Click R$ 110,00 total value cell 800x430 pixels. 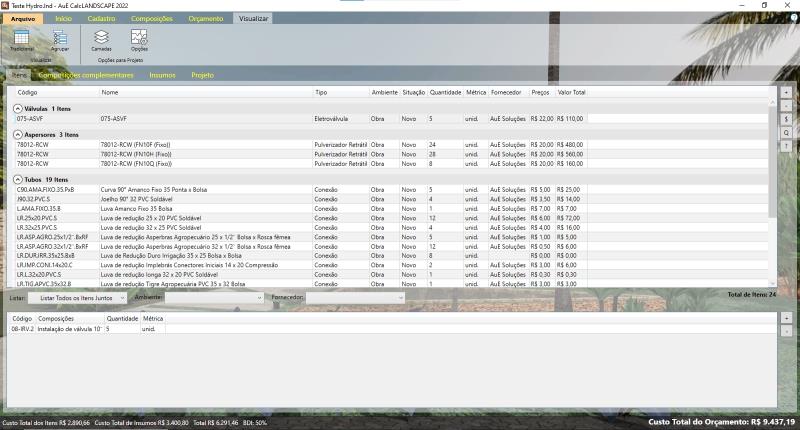point(570,118)
